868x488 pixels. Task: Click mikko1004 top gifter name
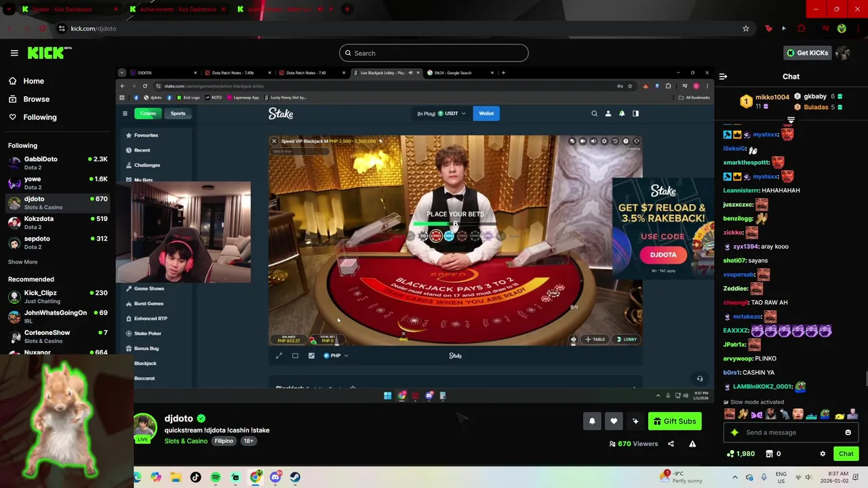pos(772,97)
